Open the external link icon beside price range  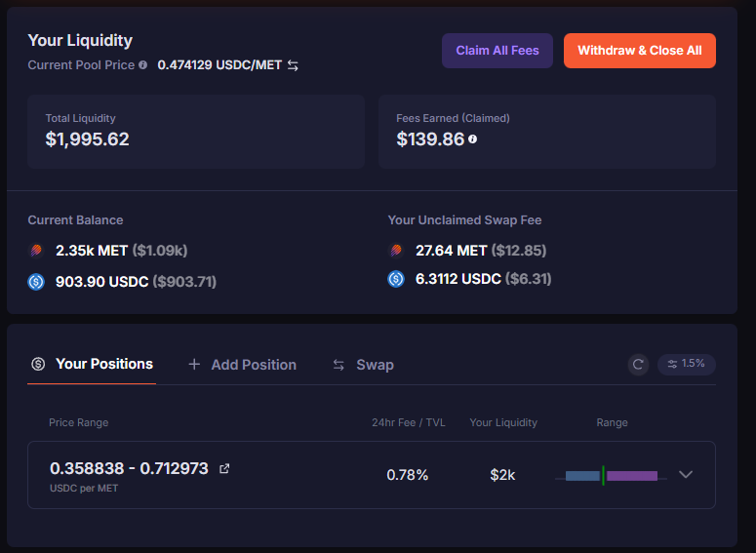224,468
